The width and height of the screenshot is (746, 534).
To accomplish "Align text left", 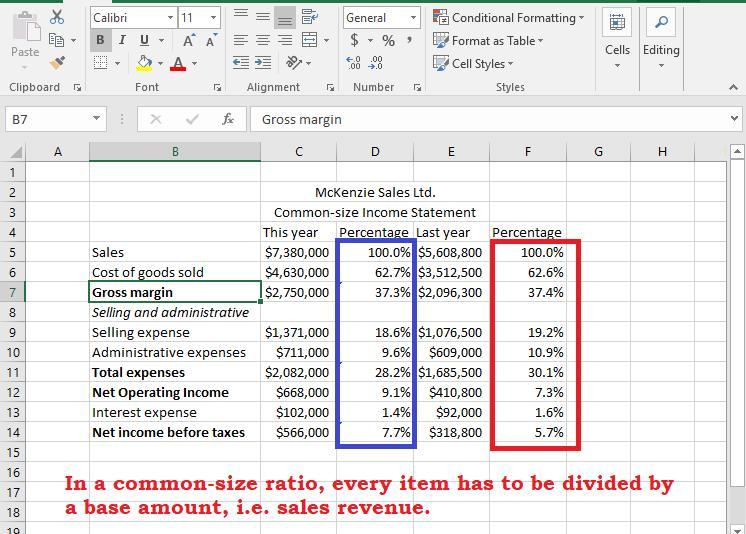I will coord(241,40).
